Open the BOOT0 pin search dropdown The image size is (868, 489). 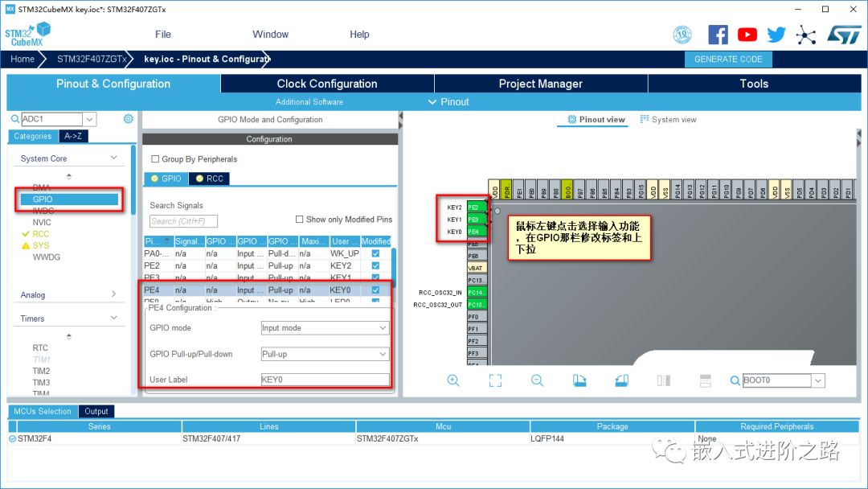tap(818, 380)
